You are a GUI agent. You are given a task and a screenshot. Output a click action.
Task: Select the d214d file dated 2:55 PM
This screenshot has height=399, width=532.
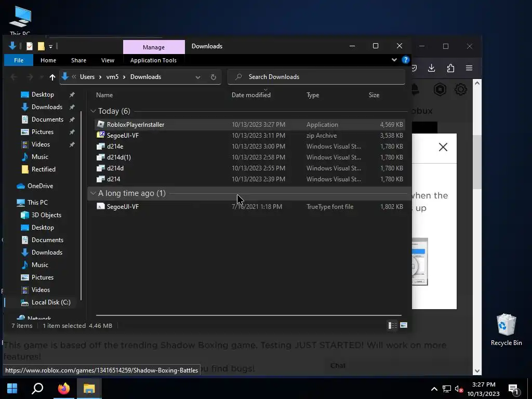(x=249, y=168)
